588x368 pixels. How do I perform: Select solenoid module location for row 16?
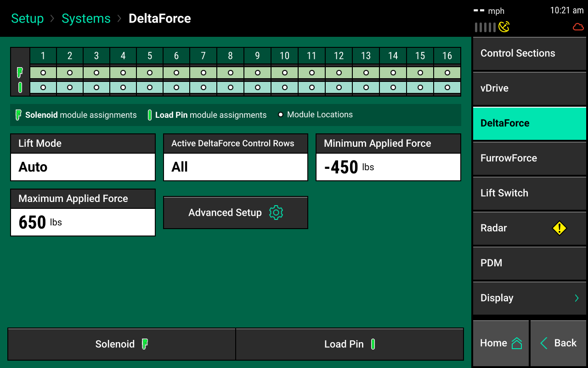pos(447,73)
